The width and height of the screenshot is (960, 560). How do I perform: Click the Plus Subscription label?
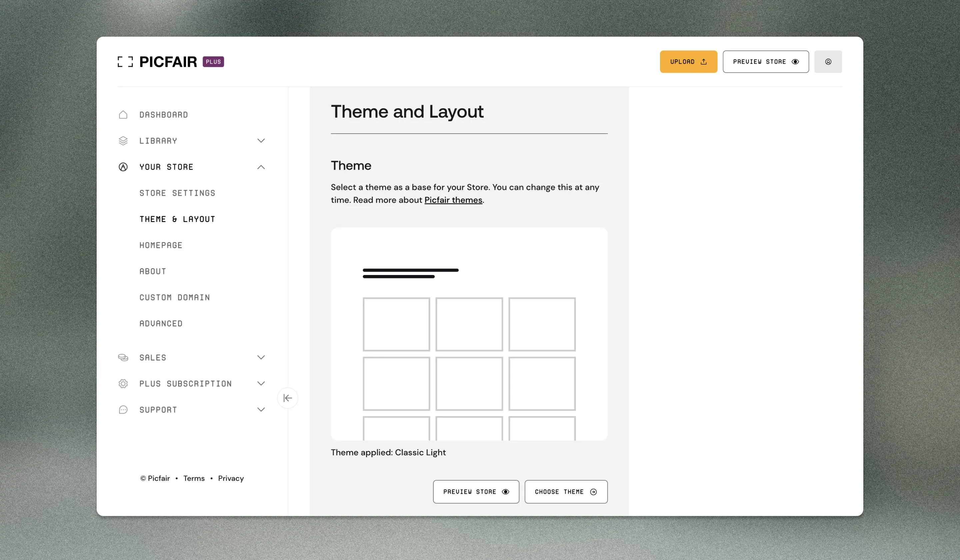186,384
